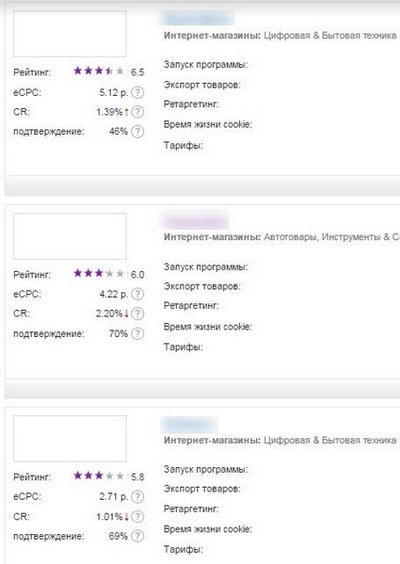
Task: Open help icon beside 2.71 р. eCPC
Action: click(x=137, y=497)
